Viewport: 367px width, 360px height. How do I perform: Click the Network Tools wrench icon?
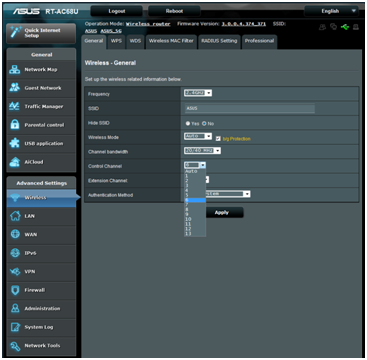(15, 346)
